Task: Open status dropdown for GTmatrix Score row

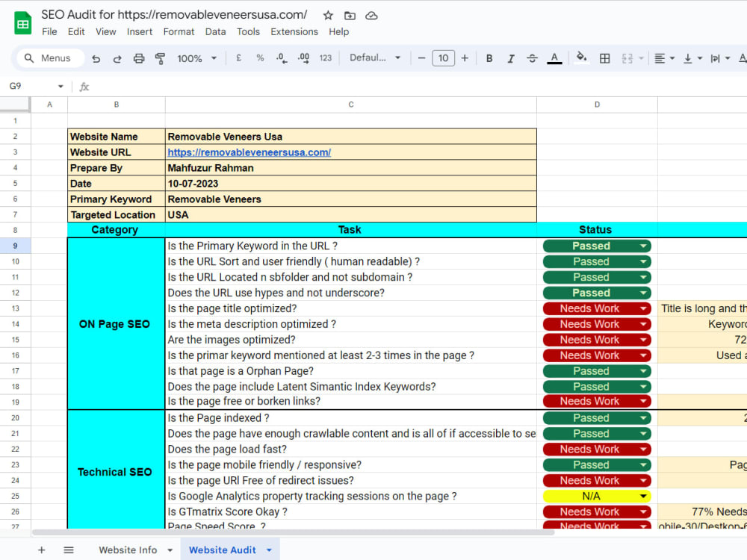Action: tap(642, 512)
